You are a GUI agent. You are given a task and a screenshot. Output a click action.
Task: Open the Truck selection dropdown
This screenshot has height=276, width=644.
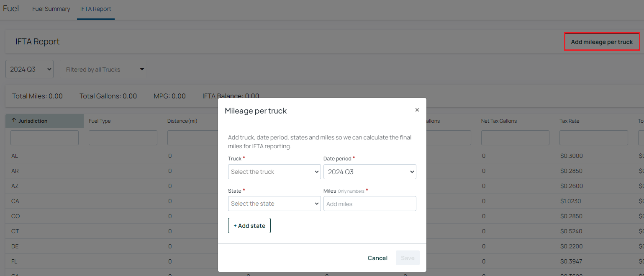275,172
